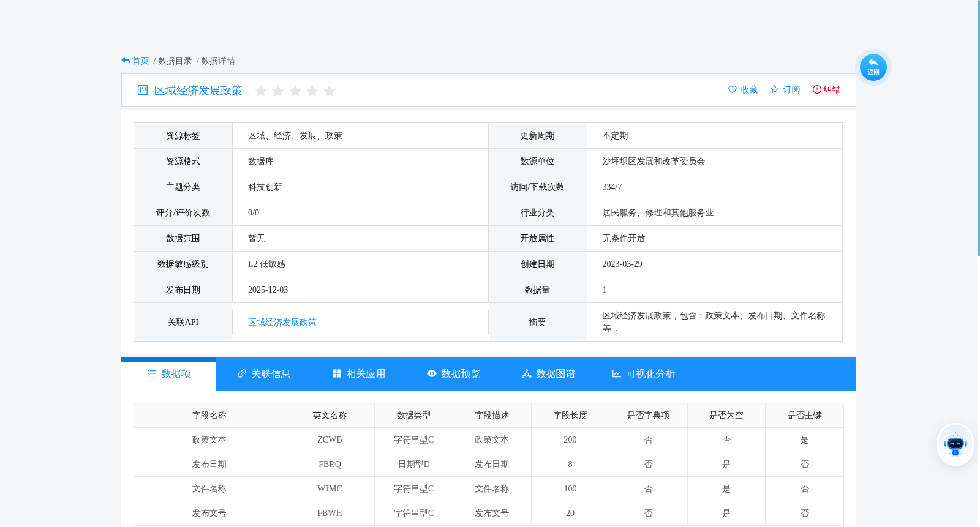Click the 字段名称 column header

click(x=209, y=416)
